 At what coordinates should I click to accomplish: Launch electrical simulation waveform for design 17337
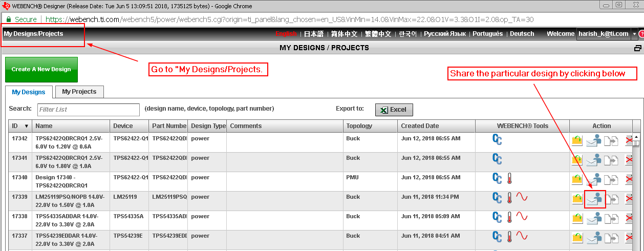coord(522,237)
